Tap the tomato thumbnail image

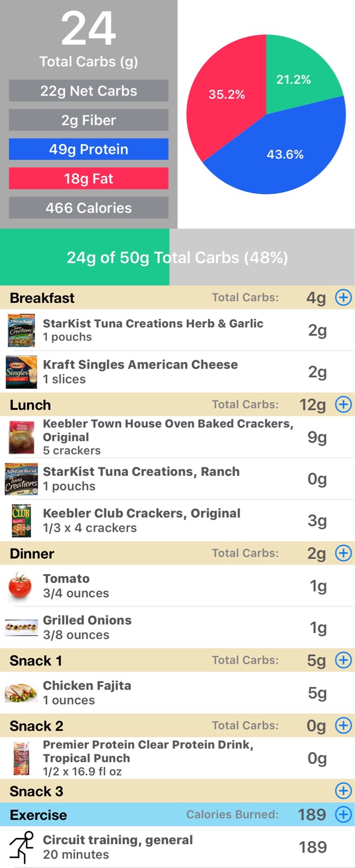pyautogui.click(x=21, y=585)
